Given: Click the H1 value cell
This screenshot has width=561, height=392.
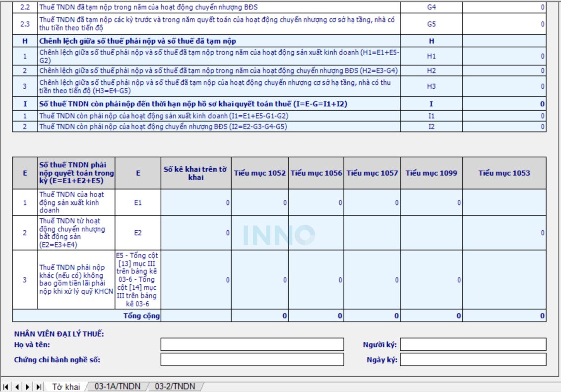Looking at the screenshot, I should click(504, 56).
